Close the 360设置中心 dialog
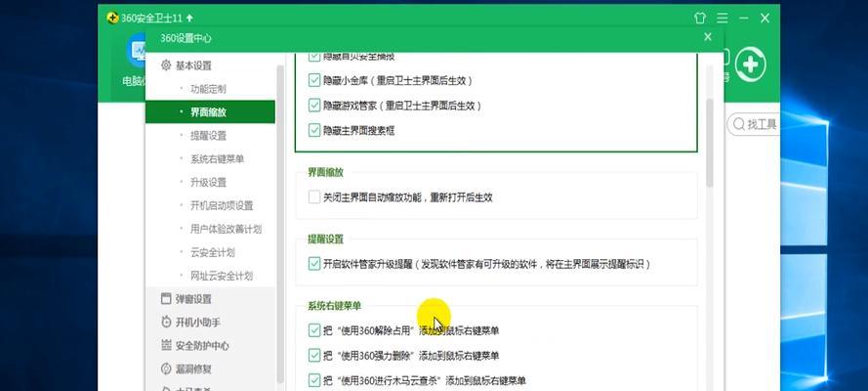Viewport: 868px width, 391px height. click(708, 37)
